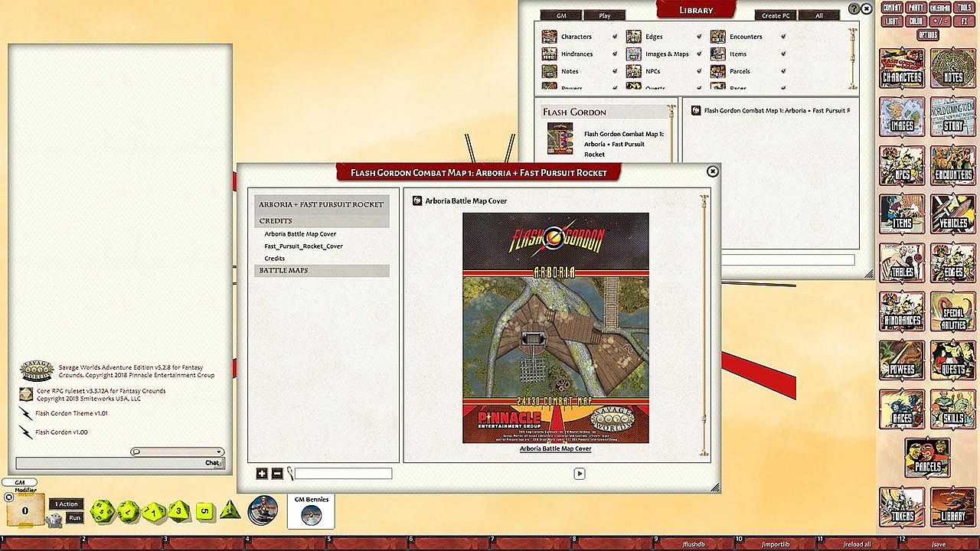Expand all entries with the plus button
The image size is (980, 551).
click(x=262, y=474)
